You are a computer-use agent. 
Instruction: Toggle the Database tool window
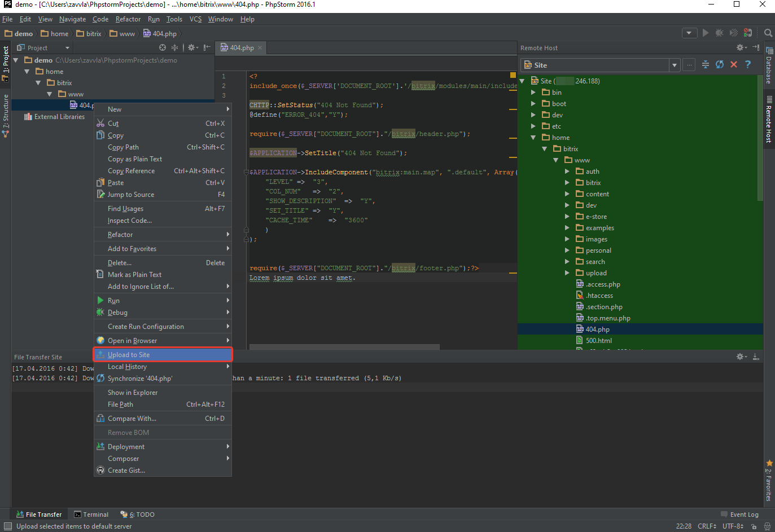(769, 68)
